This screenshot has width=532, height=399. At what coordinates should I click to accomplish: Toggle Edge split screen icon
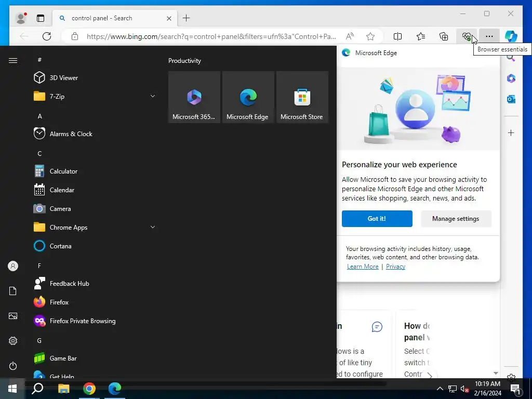[397, 36]
